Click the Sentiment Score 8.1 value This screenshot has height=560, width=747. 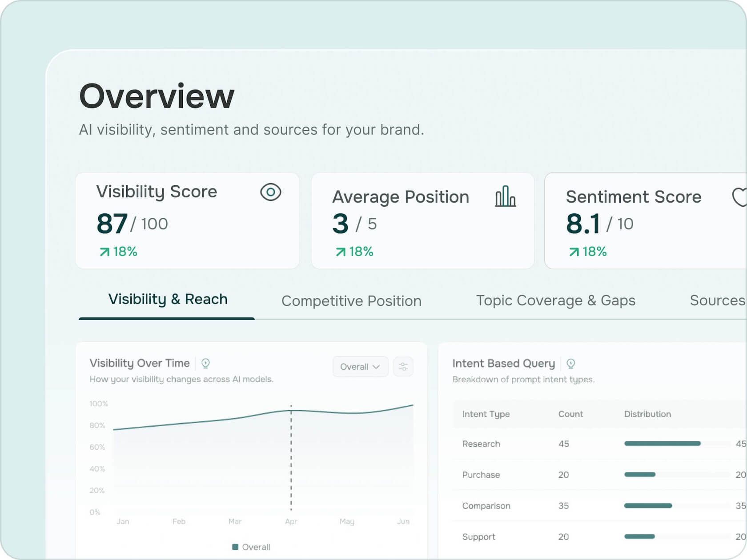pyautogui.click(x=583, y=224)
